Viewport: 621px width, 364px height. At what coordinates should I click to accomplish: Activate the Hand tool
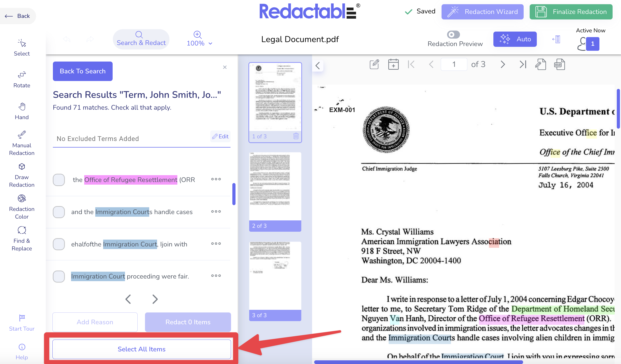click(22, 111)
